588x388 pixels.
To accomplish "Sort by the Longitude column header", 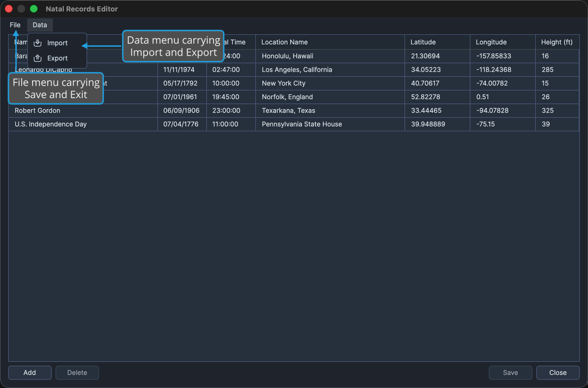I will tap(503, 42).
